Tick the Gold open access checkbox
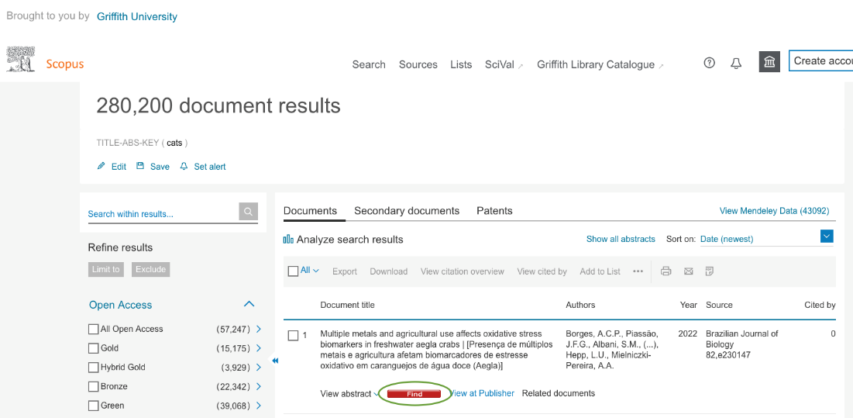Viewport: 853px width, 418px height. pos(93,348)
